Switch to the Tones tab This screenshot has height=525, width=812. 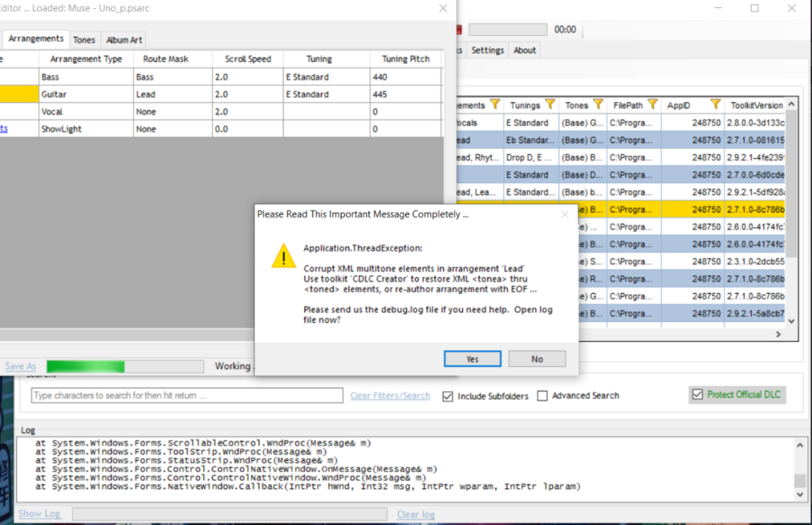pyautogui.click(x=84, y=40)
